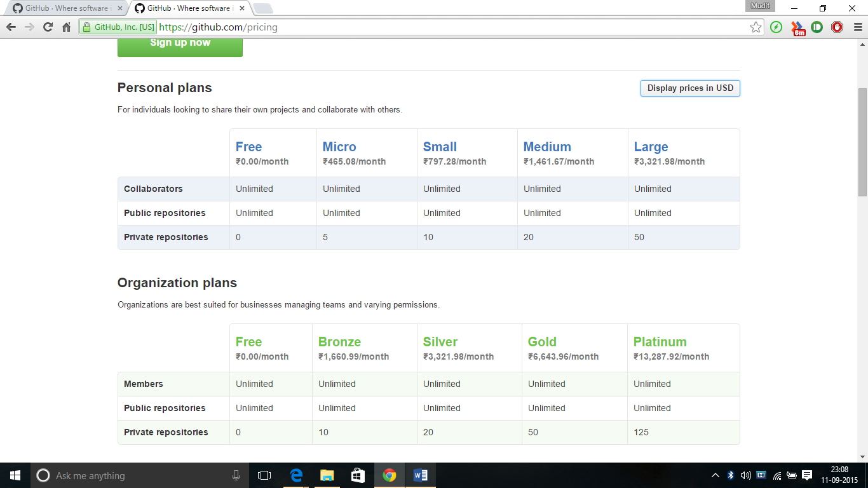868x488 pixels.
Task: Choose the Free organization plan
Action: pos(248,342)
